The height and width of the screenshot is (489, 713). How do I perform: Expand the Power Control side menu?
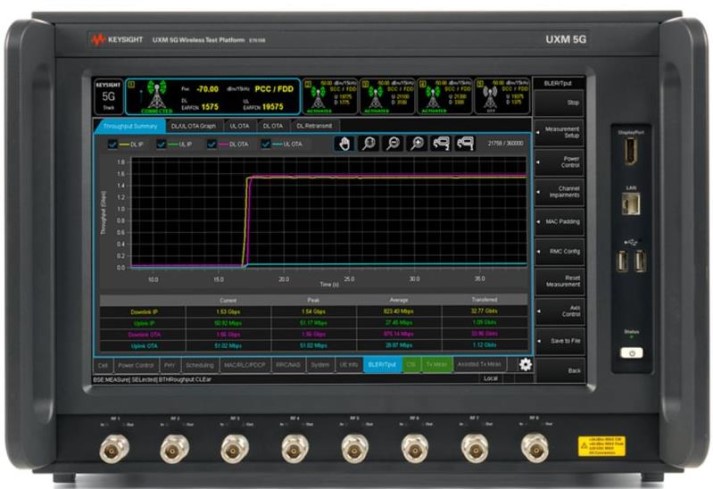(x=561, y=160)
